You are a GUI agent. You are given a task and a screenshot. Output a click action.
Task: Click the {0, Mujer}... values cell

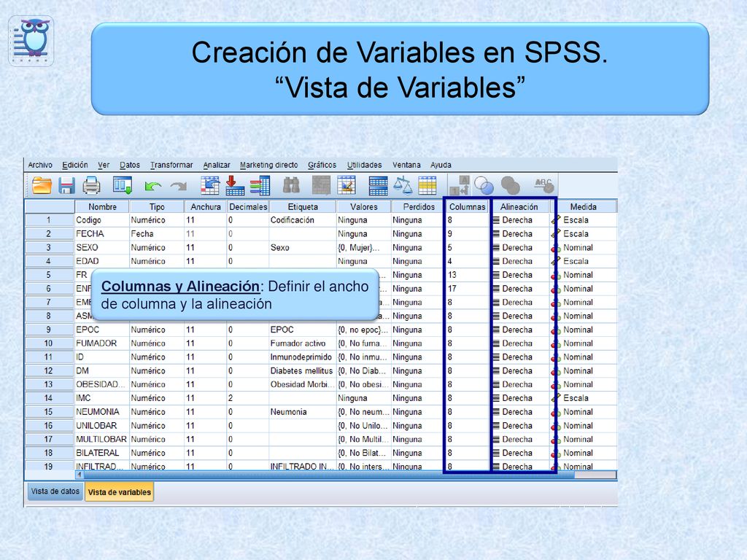click(363, 248)
